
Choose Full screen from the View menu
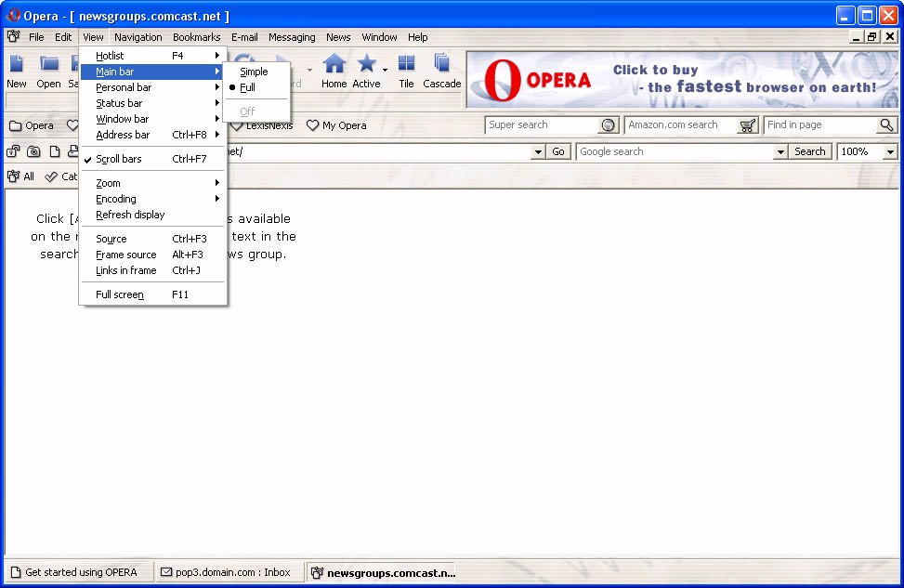pyautogui.click(x=121, y=294)
